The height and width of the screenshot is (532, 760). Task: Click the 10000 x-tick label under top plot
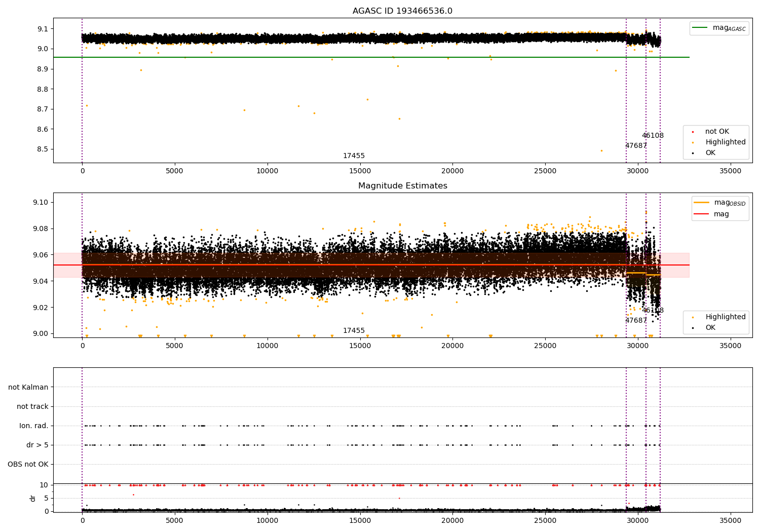click(267, 171)
